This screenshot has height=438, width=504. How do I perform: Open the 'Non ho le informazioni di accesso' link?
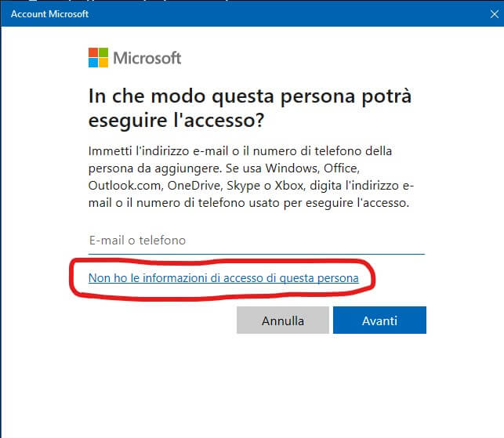223,278
